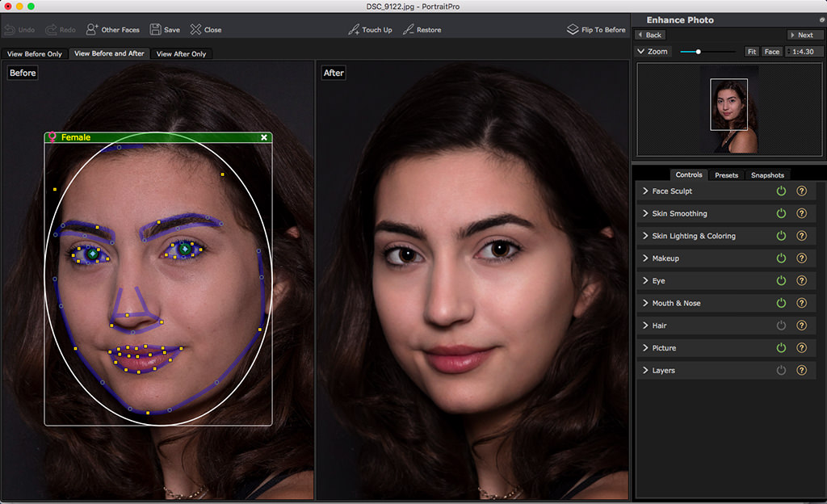Viewport: 827px width, 504px height.
Task: Open help for Hair section
Action: [801, 325]
